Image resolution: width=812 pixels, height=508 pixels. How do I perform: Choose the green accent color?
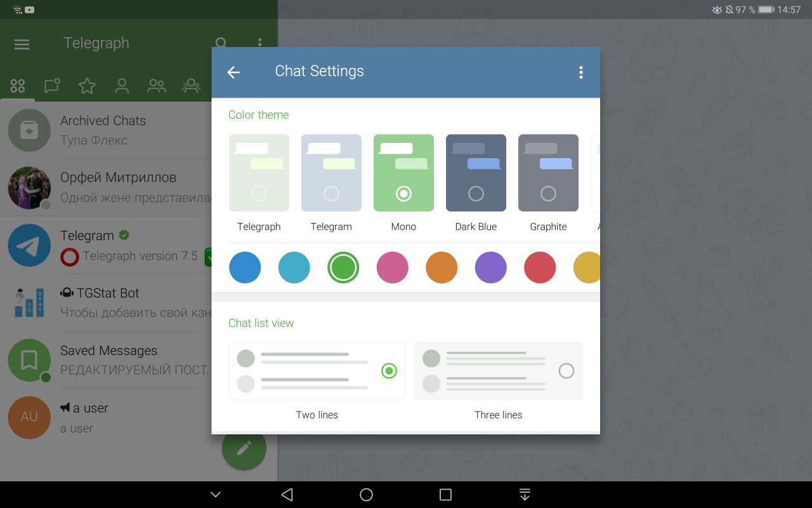[343, 267]
